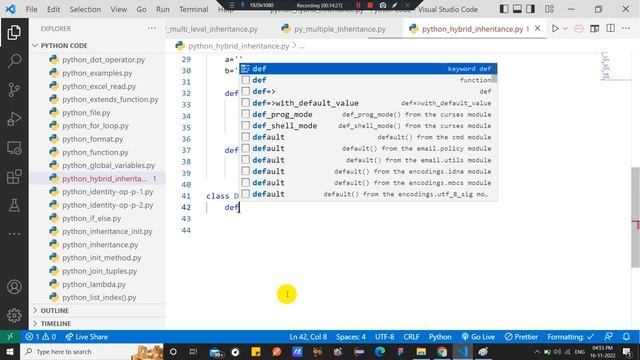Close the python_hybrid_inheritance.py tab
640x360 pixels.
(538, 29)
